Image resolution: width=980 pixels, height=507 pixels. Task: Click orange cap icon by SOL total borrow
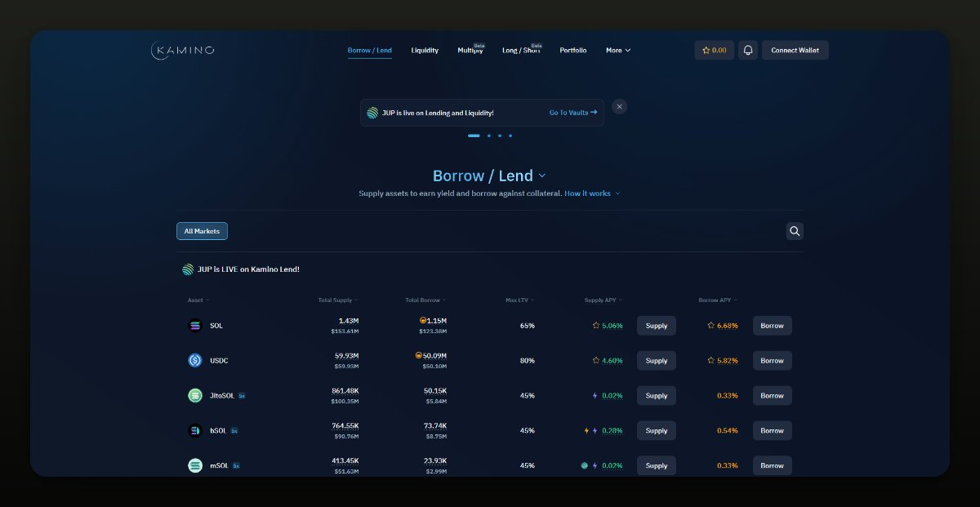(422, 321)
